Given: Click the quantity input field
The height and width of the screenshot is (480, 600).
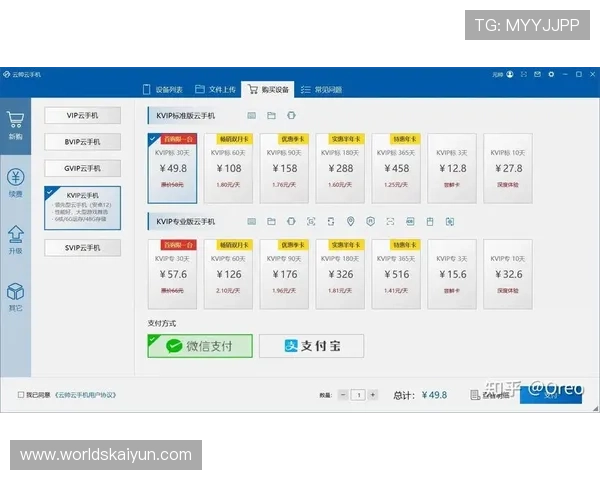Looking at the screenshot, I should pos(359,395).
